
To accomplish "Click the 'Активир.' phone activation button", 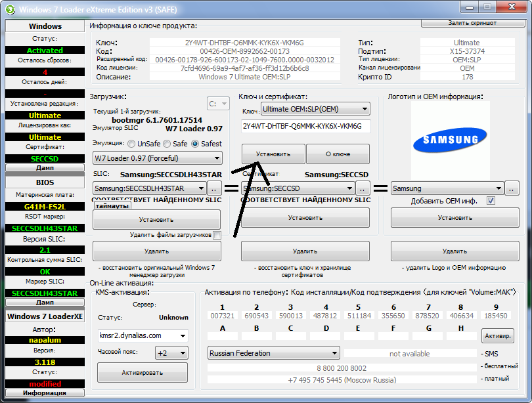I will [498, 336].
